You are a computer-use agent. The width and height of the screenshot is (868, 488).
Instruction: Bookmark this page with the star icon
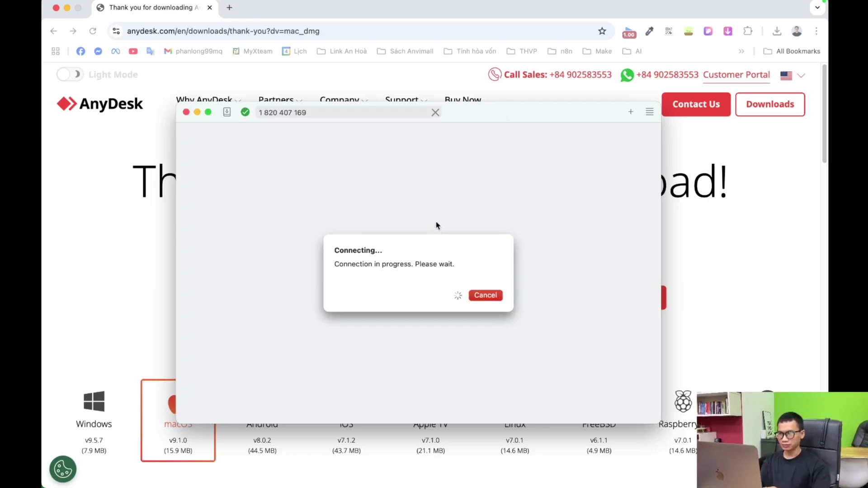(602, 31)
